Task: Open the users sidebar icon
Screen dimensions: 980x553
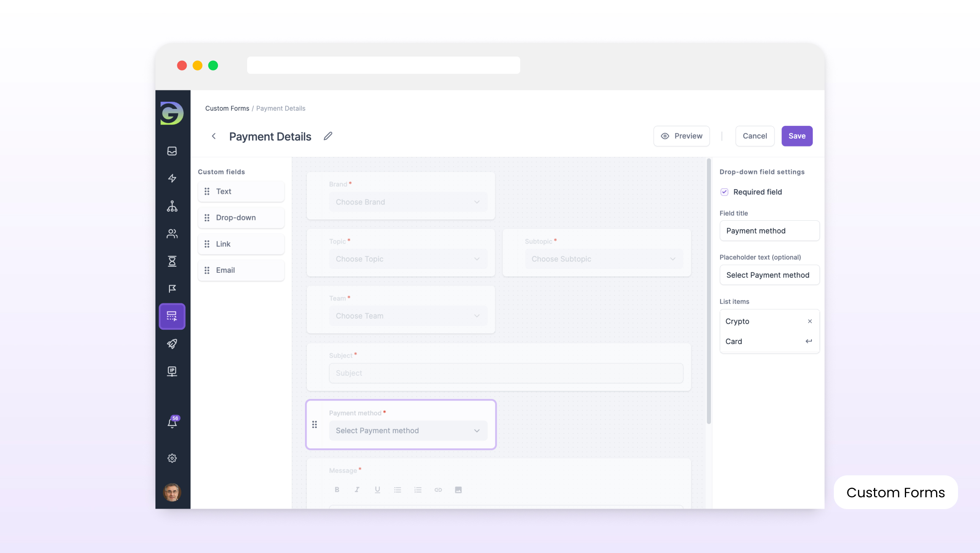Action: pos(172,233)
